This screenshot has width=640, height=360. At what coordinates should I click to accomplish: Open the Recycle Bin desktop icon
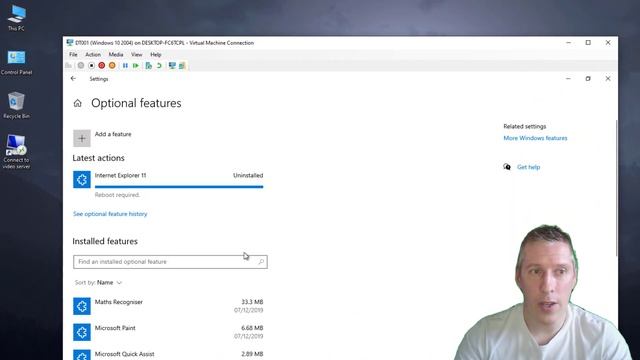tap(16, 105)
